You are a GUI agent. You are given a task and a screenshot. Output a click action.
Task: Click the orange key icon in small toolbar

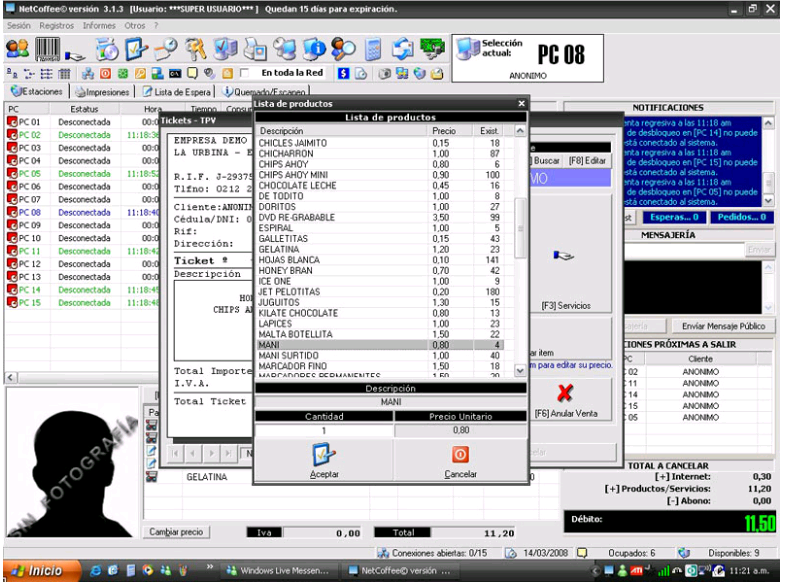pyautogui.click(x=140, y=74)
